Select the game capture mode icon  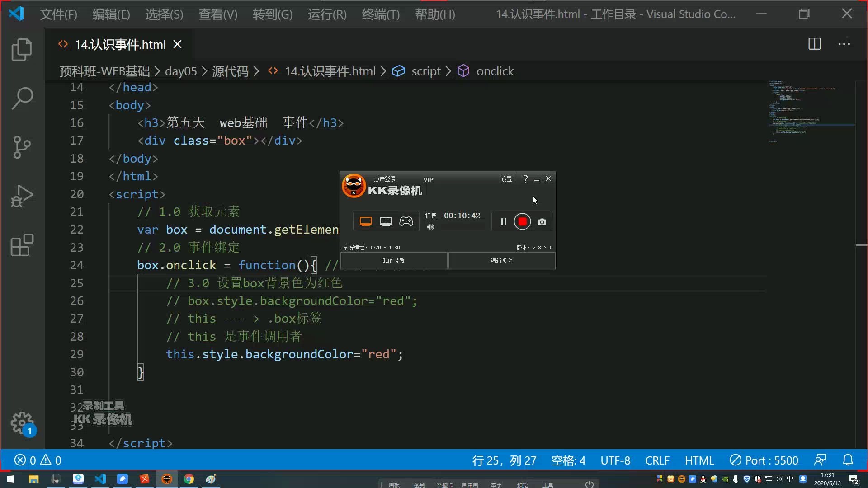point(406,221)
